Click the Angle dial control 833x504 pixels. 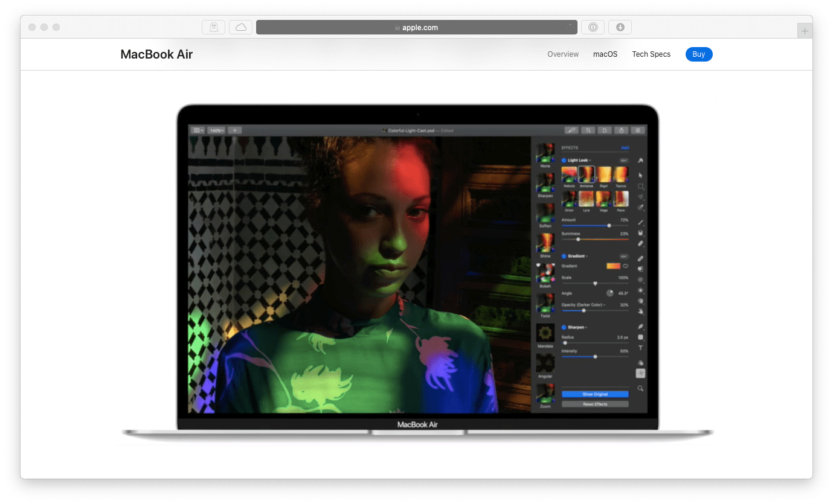click(x=610, y=293)
